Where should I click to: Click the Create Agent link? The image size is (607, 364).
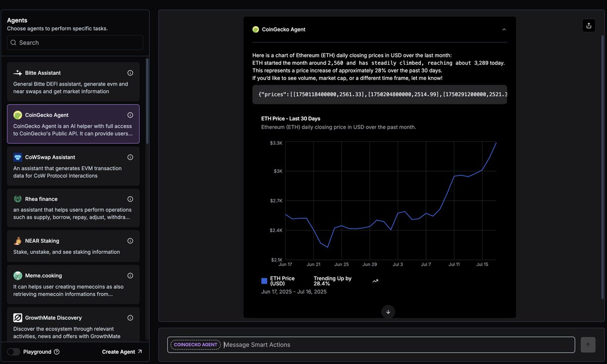[122, 352]
